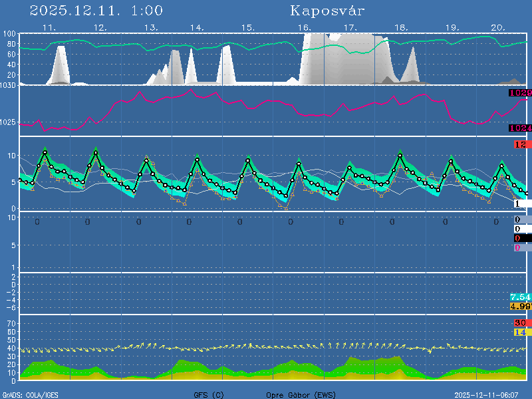
Task: Select day 18. on the date axis
Action: pos(401,28)
